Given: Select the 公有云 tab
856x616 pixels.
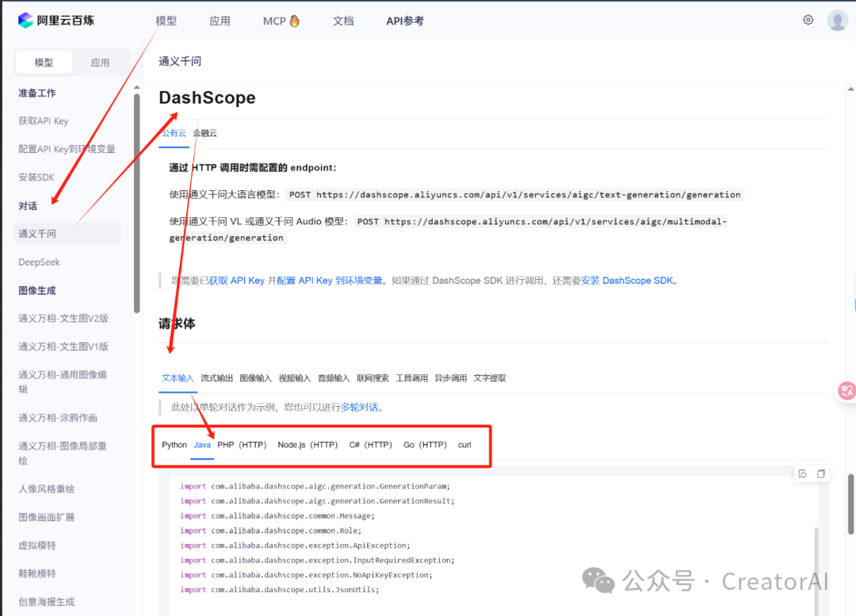Looking at the screenshot, I should [174, 132].
